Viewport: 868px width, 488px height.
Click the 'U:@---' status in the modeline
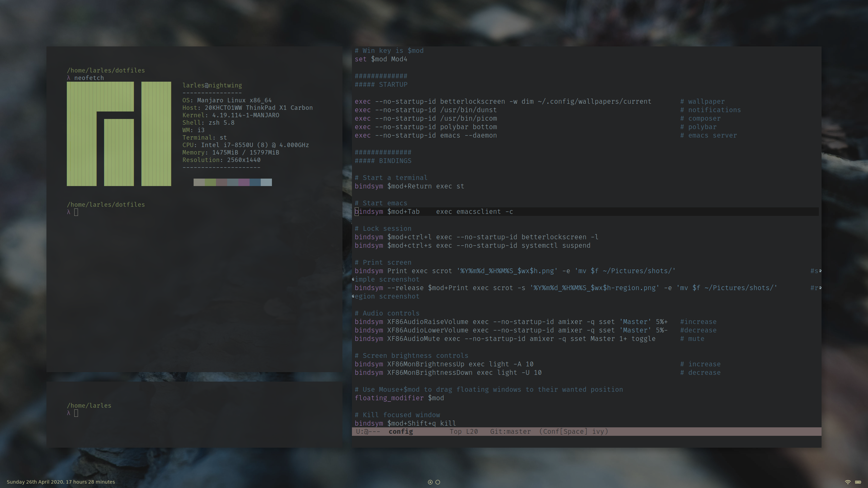pos(368,431)
